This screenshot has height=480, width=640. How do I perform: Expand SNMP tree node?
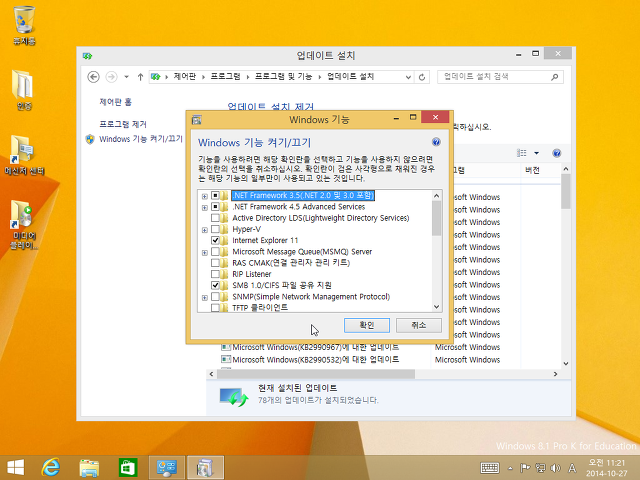[204, 298]
